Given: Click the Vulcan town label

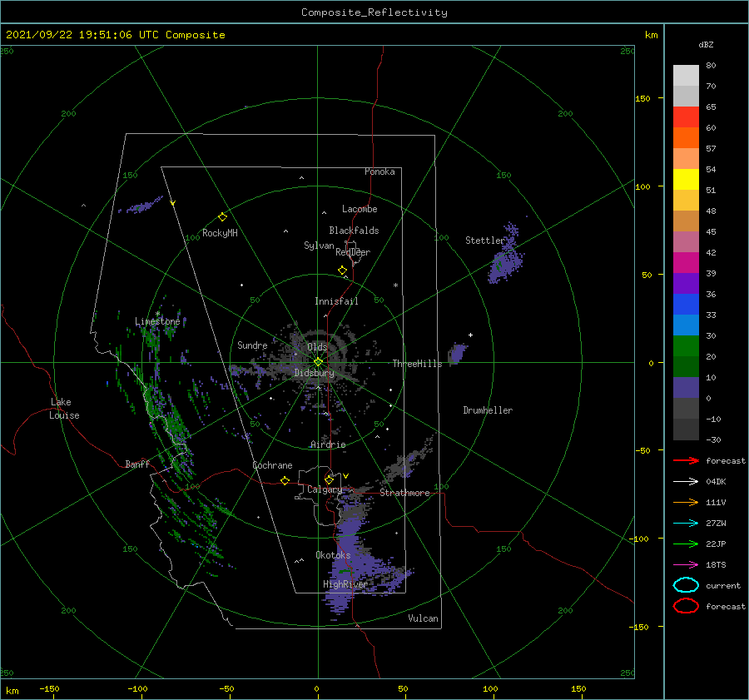Looking at the screenshot, I should pos(423,618).
